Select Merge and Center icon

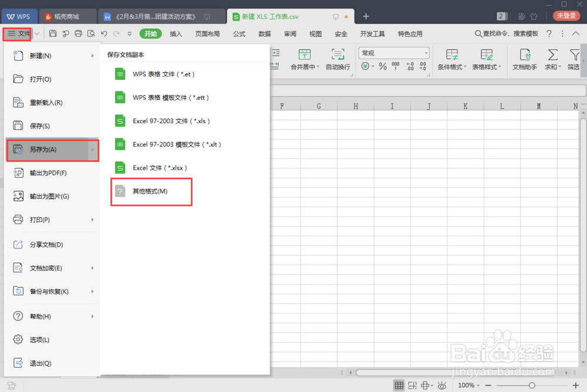pyautogui.click(x=304, y=55)
